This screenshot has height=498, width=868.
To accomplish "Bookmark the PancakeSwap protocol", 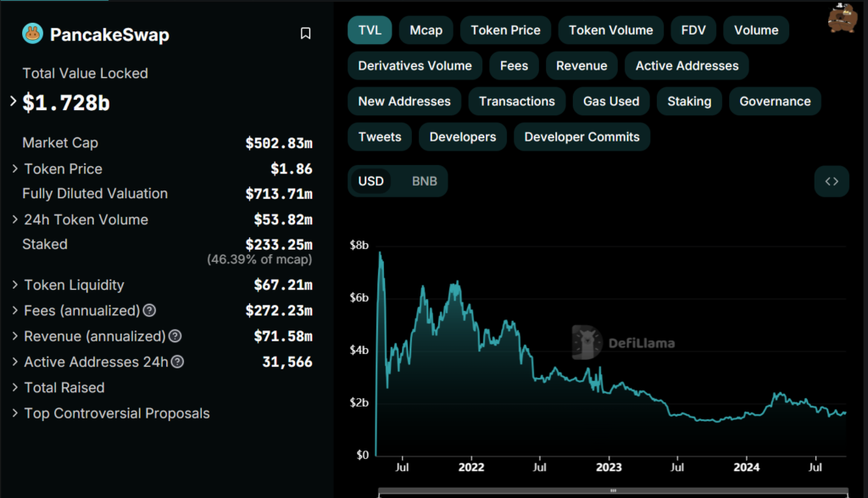I will tap(306, 34).
